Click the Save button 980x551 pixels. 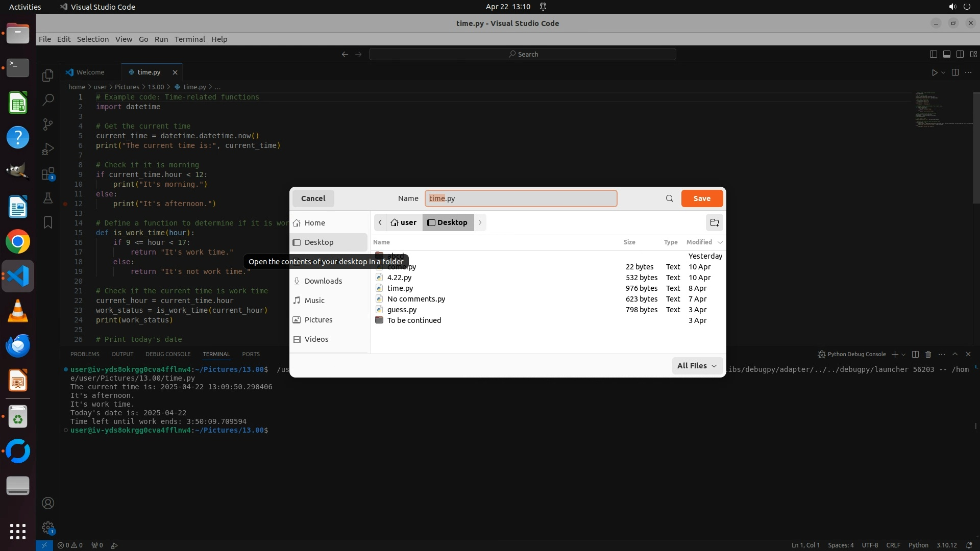(x=702, y=198)
